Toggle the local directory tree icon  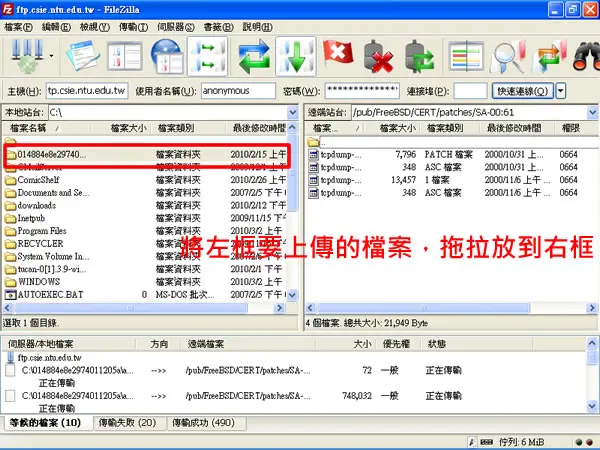tap(125, 57)
